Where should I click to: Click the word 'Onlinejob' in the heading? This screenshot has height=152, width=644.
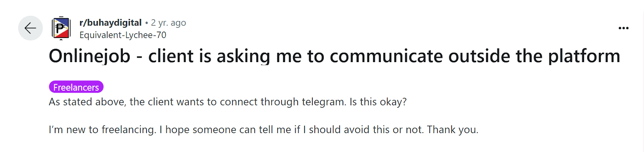[x=90, y=56]
